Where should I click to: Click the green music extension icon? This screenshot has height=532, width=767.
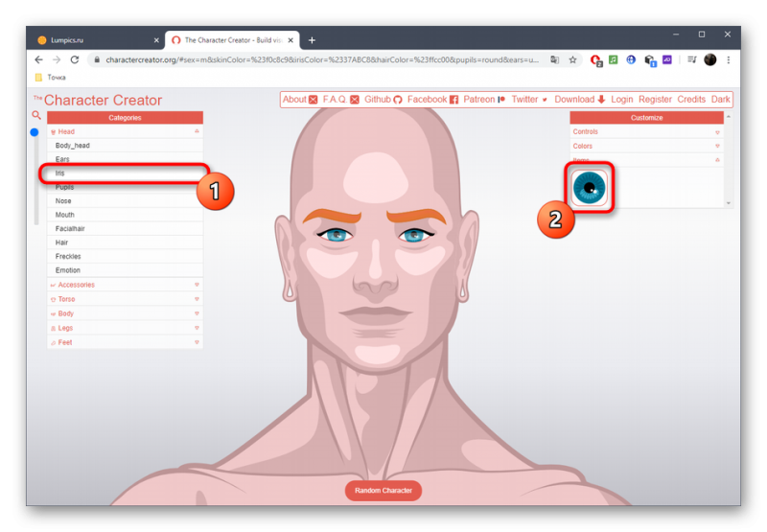[613, 59]
